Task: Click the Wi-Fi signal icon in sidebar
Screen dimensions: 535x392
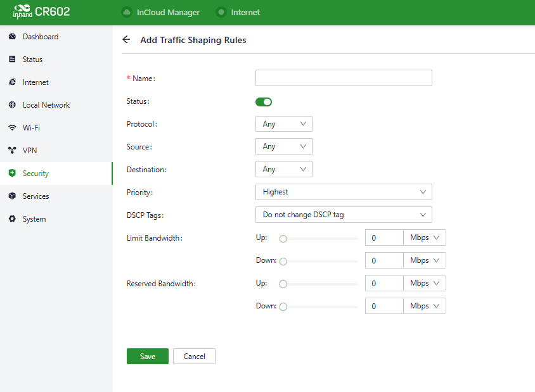Action: pos(12,128)
